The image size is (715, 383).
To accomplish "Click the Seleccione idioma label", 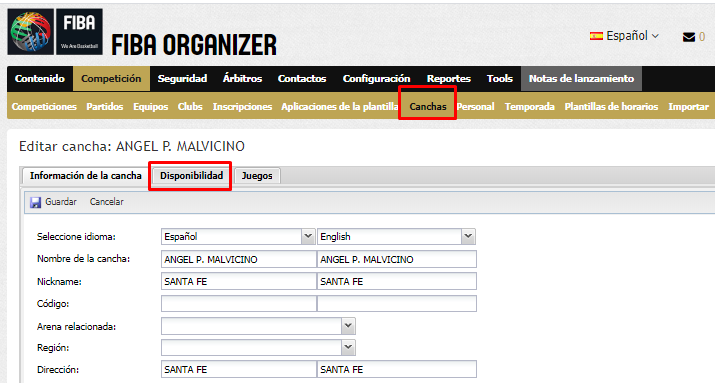I will 76,237.
